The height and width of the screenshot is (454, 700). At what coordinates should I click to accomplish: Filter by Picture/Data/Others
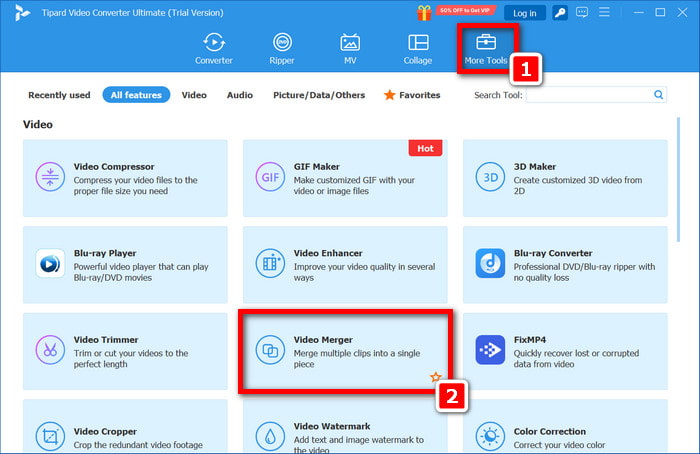(319, 95)
